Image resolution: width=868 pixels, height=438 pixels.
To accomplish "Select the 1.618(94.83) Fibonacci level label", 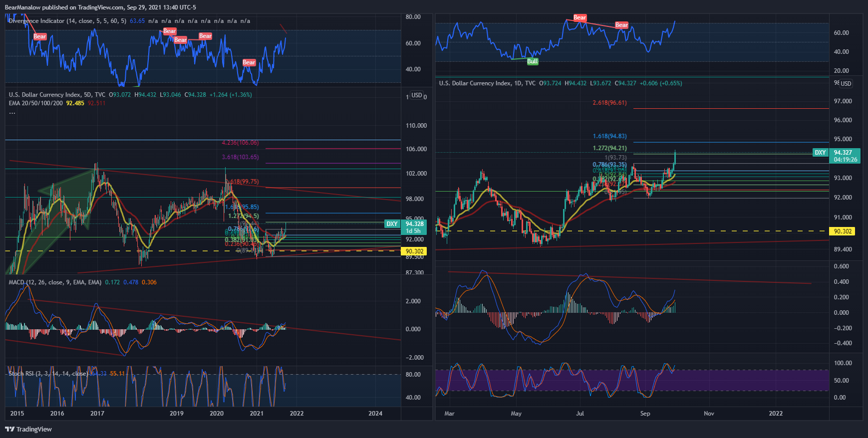I will 609,136.
